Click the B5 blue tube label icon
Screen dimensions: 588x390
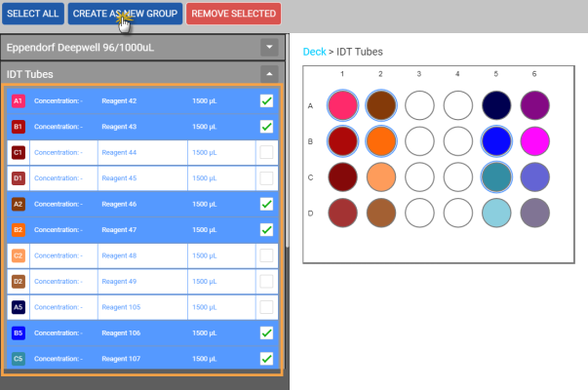click(x=18, y=333)
